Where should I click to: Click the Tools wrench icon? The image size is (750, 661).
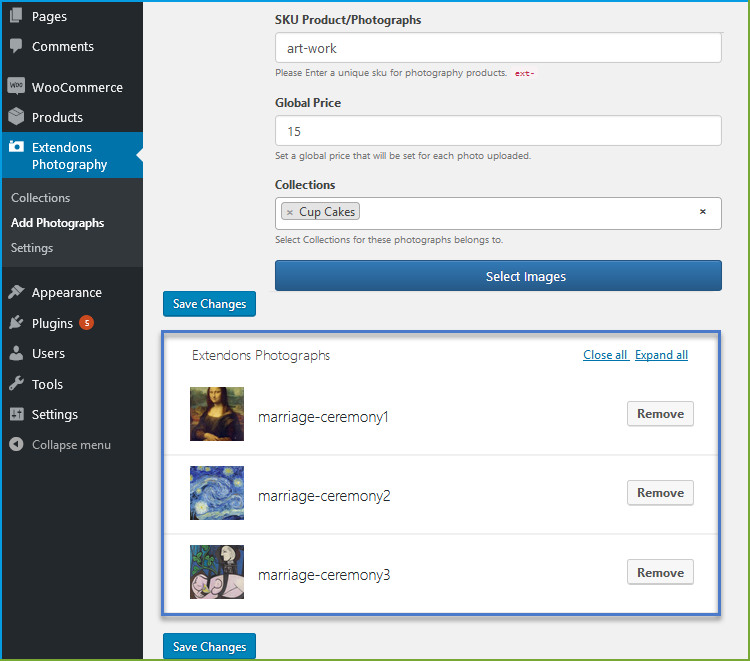click(x=16, y=384)
